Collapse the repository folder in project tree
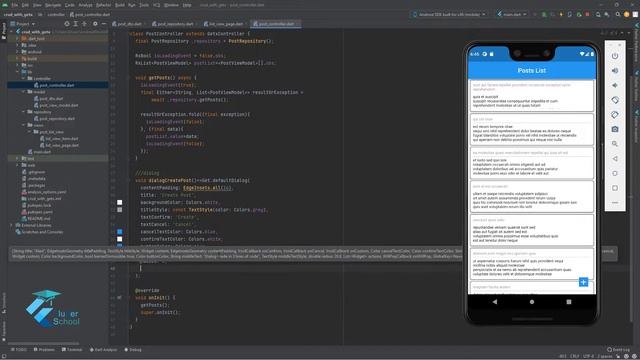640x360 pixels. point(24,111)
